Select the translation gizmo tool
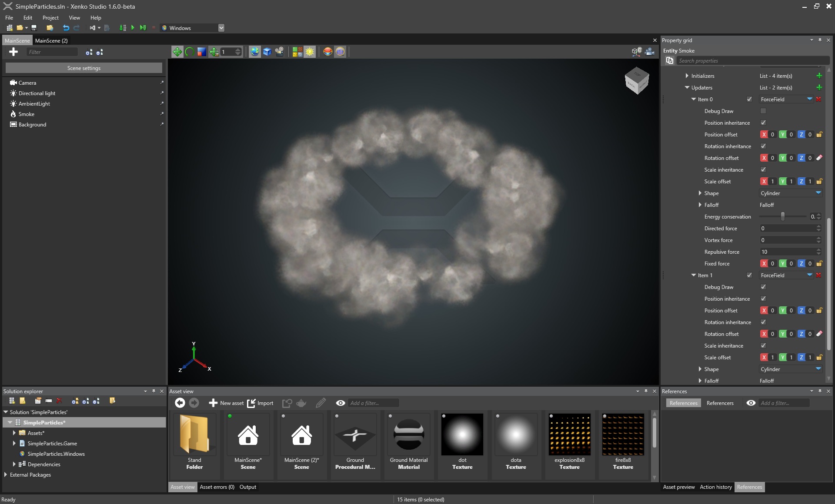This screenshot has width=835, height=504. (x=177, y=52)
